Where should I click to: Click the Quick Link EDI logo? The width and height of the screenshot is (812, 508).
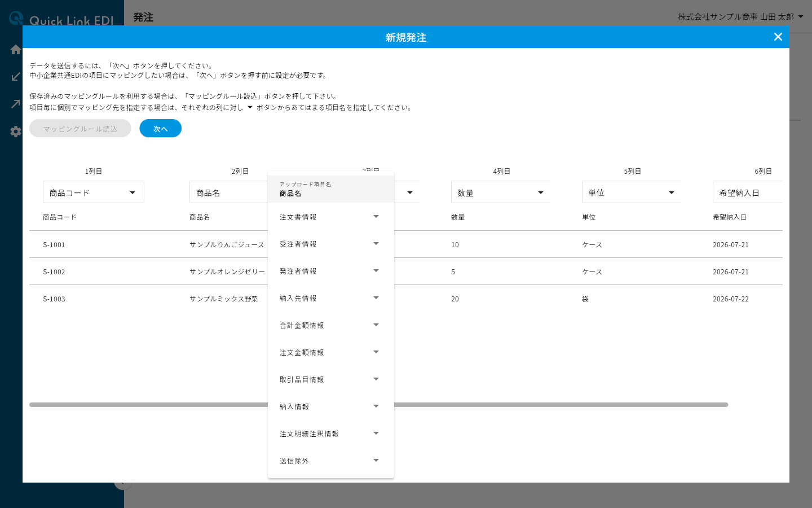coord(61,19)
